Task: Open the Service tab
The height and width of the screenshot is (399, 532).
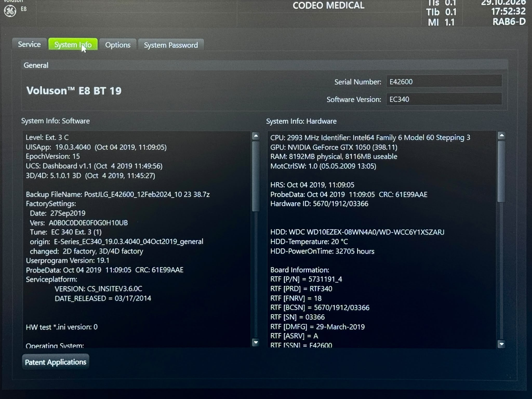Action: coord(29,44)
